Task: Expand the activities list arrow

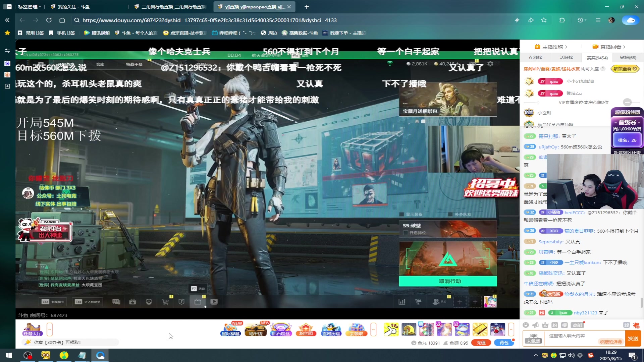Action: 373,329
